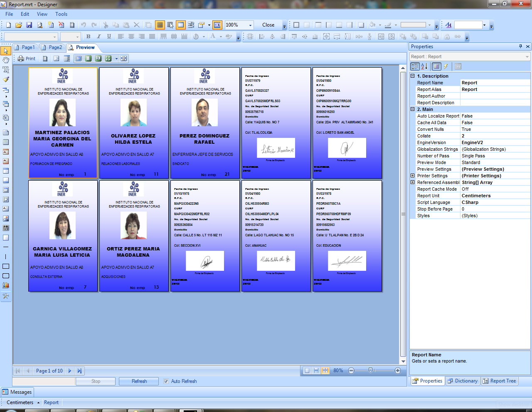The width and height of the screenshot is (532, 412).
Task: Select the Hand tool
Action: (6, 60)
